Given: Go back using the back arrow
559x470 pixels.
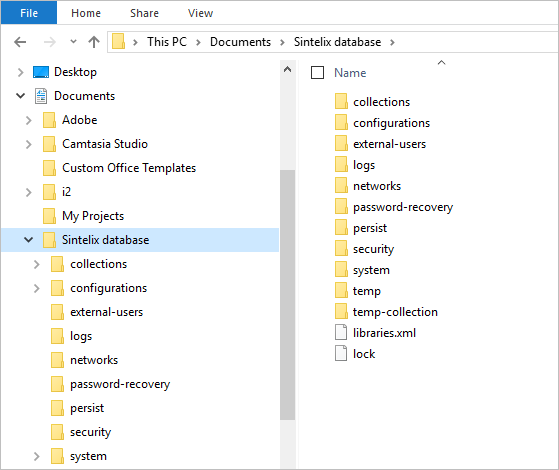Looking at the screenshot, I should click(x=20, y=42).
